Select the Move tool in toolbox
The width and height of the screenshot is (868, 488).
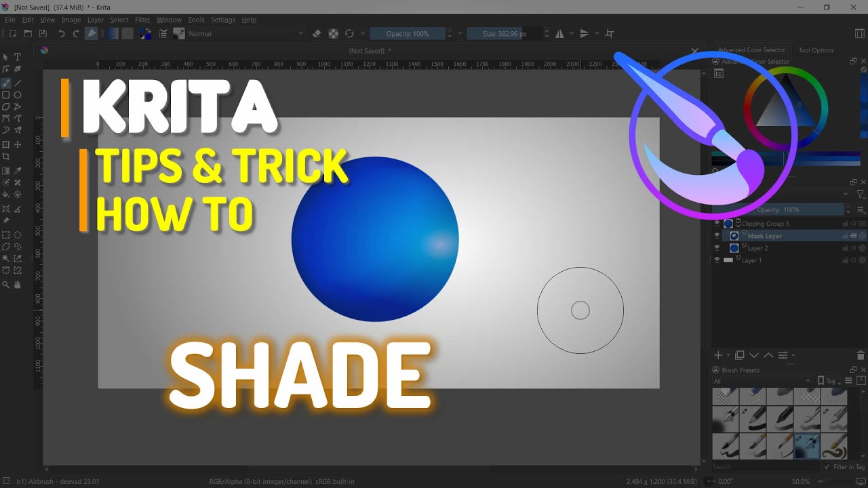click(x=18, y=144)
